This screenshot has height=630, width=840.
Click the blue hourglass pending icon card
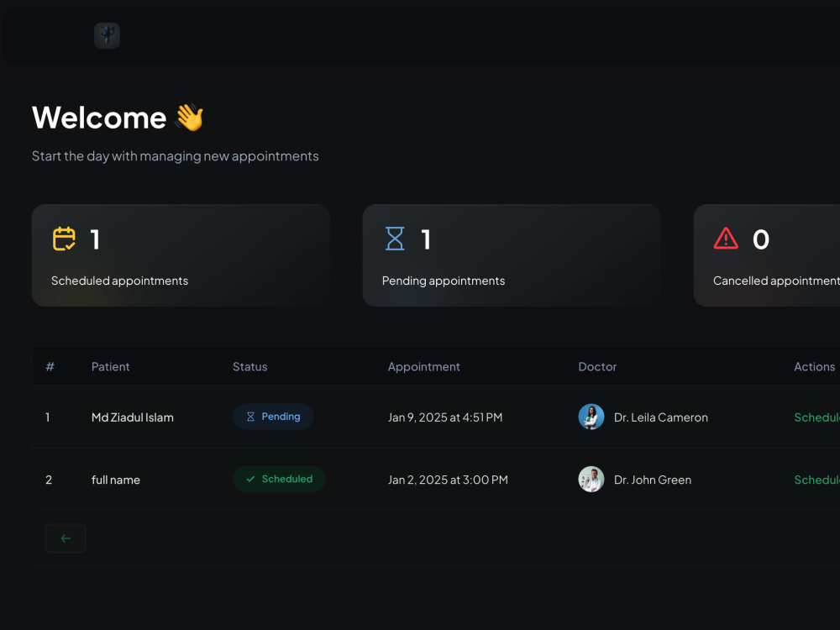pyautogui.click(x=395, y=239)
